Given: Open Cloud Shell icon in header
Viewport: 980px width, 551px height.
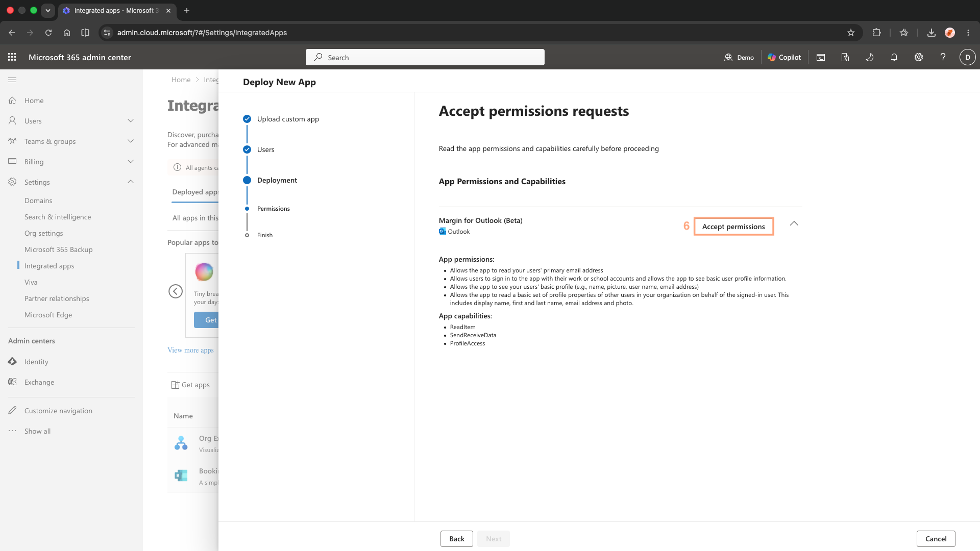Looking at the screenshot, I should [x=821, y=57].
